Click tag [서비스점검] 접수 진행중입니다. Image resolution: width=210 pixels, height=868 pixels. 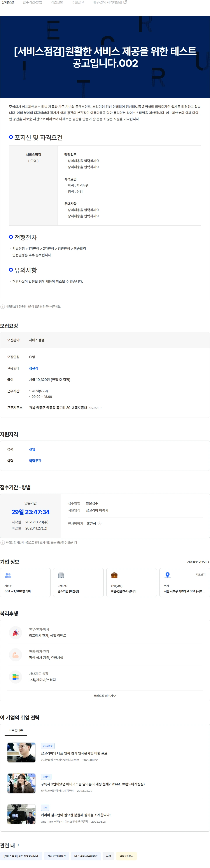click(21, 856)
